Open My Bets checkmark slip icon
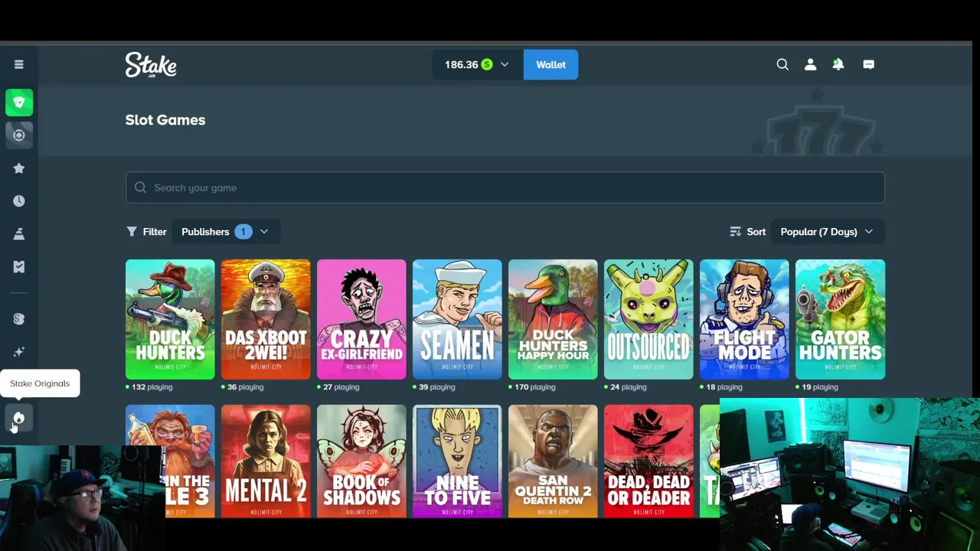Screen dimensions: 980x551 click(x=19, y=267)
